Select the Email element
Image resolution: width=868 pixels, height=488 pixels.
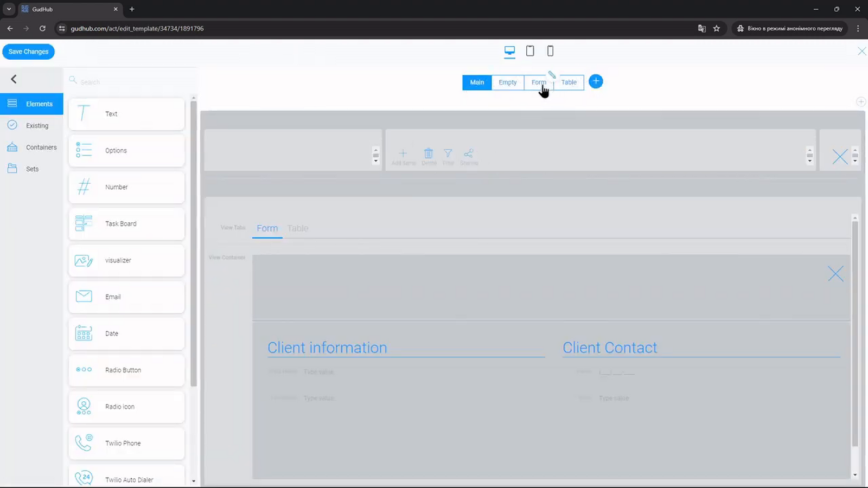tap(126, 297)
